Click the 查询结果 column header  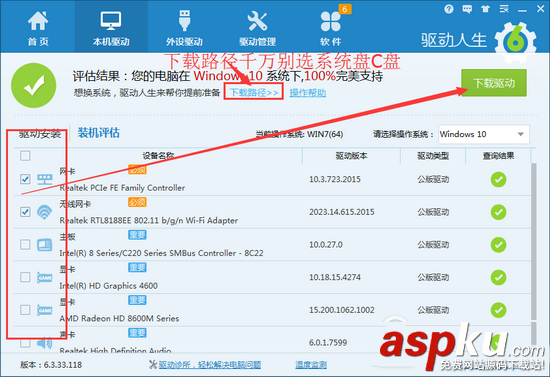(498, 156)
